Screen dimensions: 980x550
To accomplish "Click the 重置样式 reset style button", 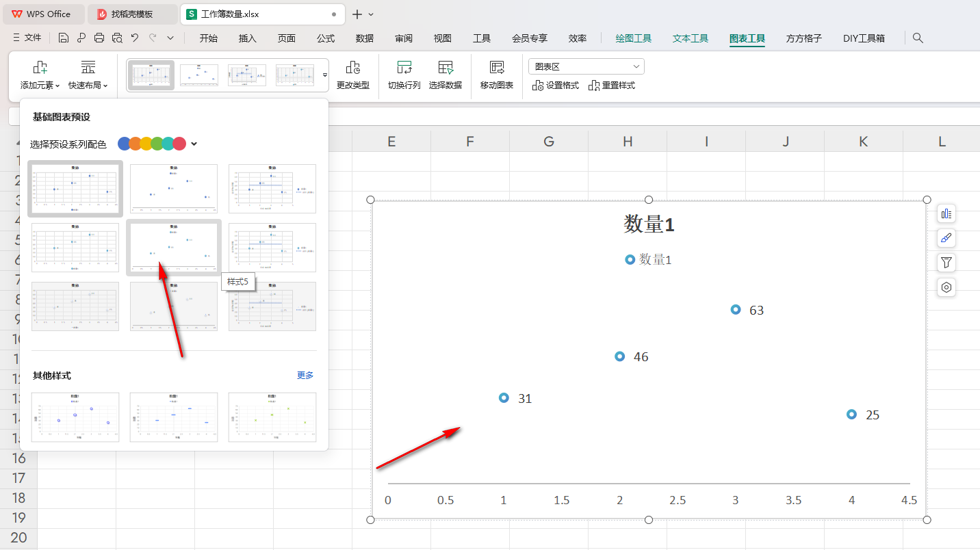I will 612,86.
